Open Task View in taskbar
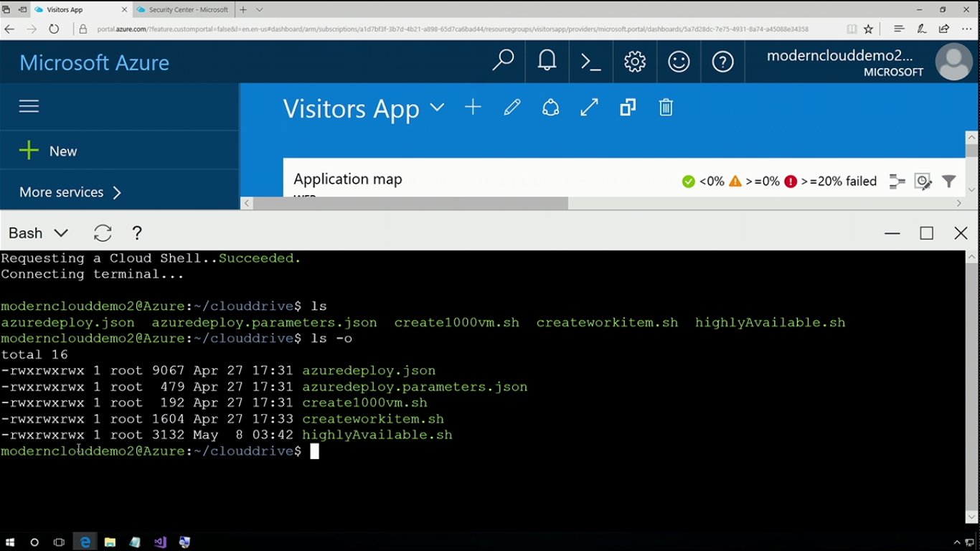This screenshot has width=980, height=551. tap(60, 542)
